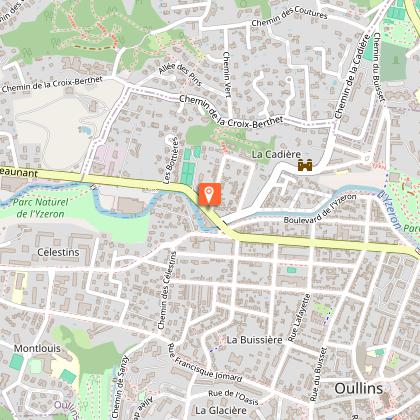The image size is (420, 420).
Task: Select the Oullins city label
Action: [359, 389]
